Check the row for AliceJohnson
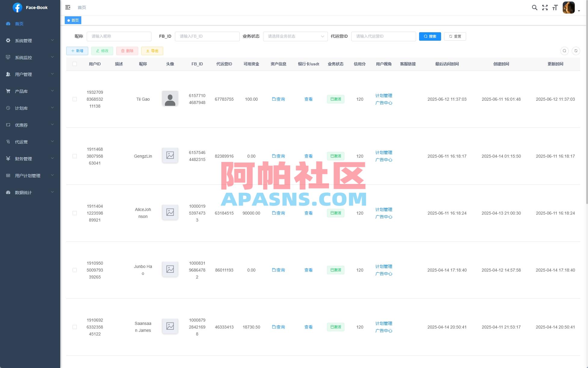588x368 pixels. coord(75,213)
